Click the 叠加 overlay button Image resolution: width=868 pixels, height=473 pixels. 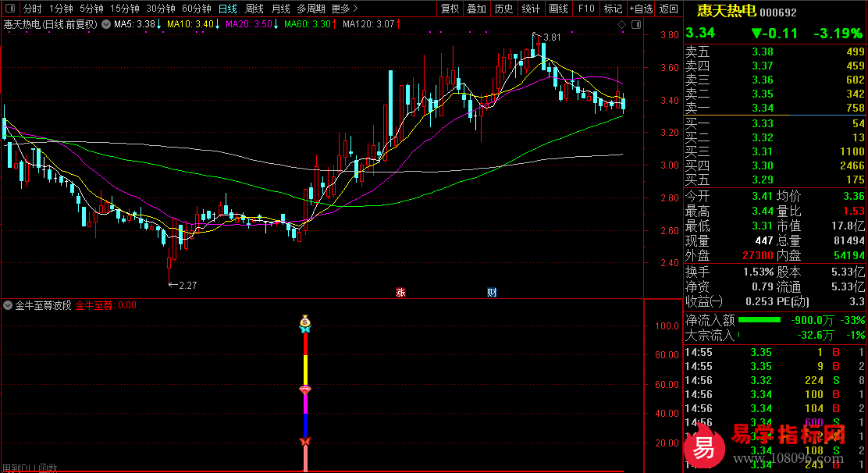coord(477,9)
